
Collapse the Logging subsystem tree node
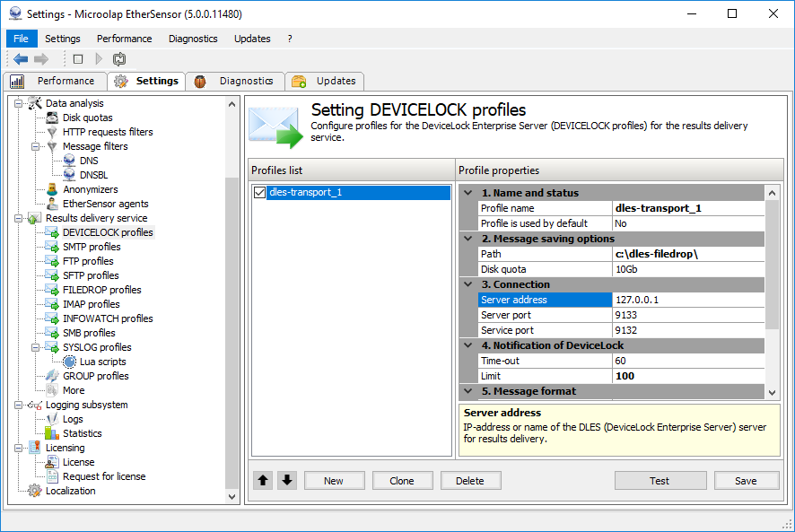(18, 406)
